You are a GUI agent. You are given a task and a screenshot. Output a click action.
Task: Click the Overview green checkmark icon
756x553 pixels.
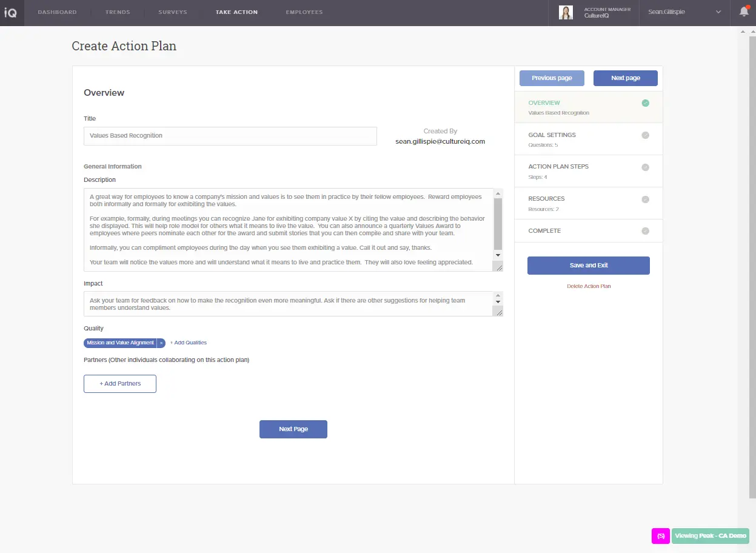pos(645,103)
